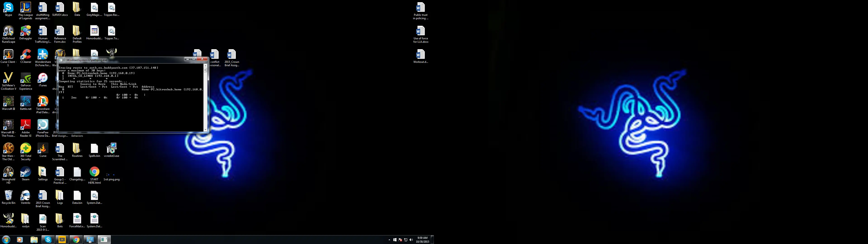Select Sid Meier's Civilization V shortcut

coord(8,81)
